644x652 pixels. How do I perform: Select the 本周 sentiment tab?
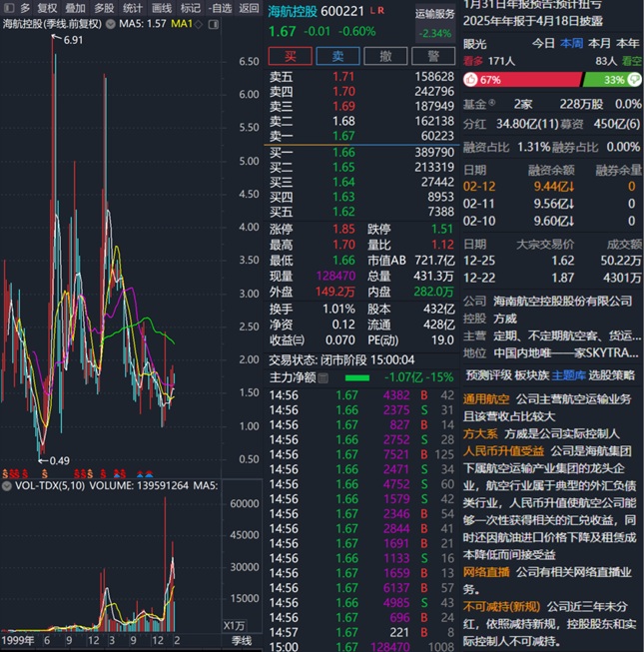tap(571, 43)
